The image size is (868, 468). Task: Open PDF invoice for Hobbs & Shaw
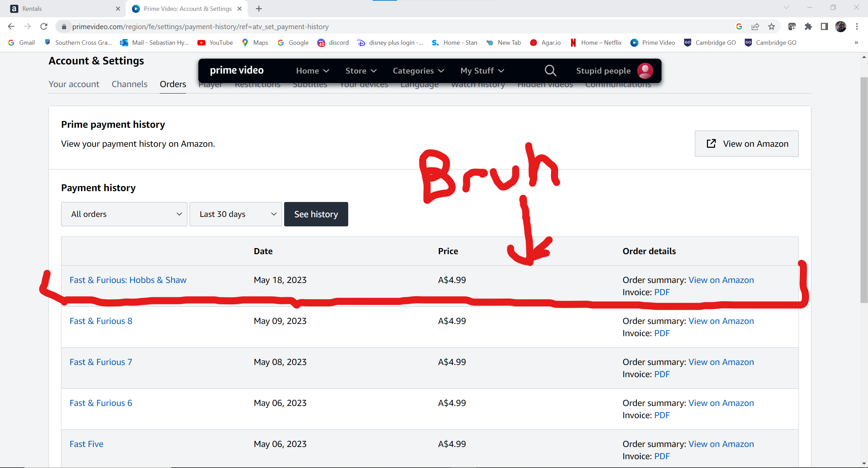pos(662,292)
